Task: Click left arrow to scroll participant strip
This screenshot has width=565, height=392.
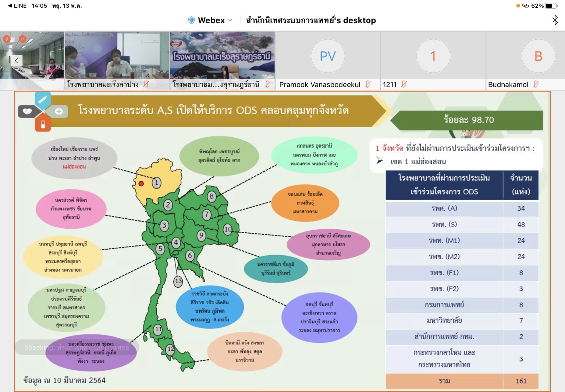Action: coord(16,61)
